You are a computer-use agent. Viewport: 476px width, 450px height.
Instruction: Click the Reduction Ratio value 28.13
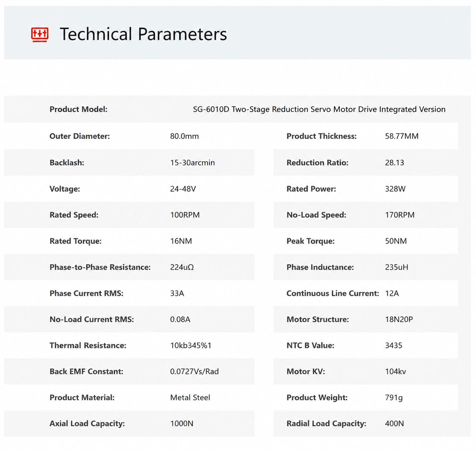click(394, 163)
